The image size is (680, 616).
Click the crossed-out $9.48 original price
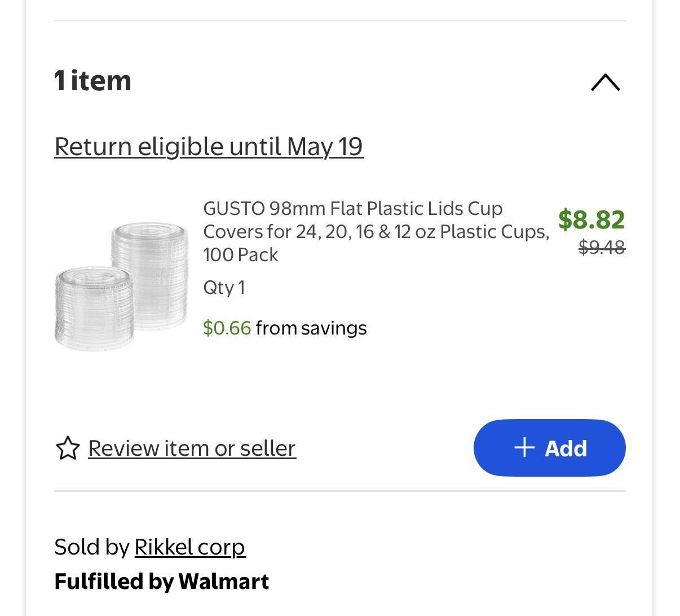(602, 247)
